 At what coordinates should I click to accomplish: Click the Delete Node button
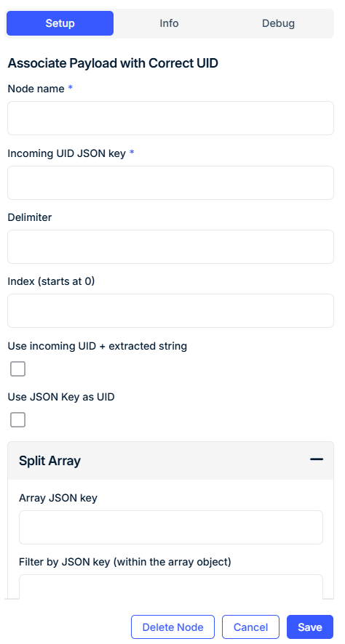(172, 627)
